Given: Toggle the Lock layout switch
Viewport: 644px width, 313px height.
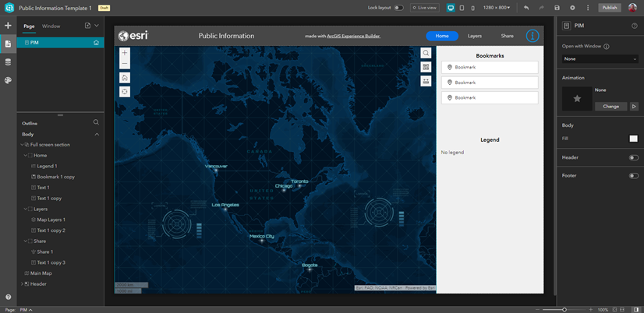Looking at the screenshot, I should 398,8.
